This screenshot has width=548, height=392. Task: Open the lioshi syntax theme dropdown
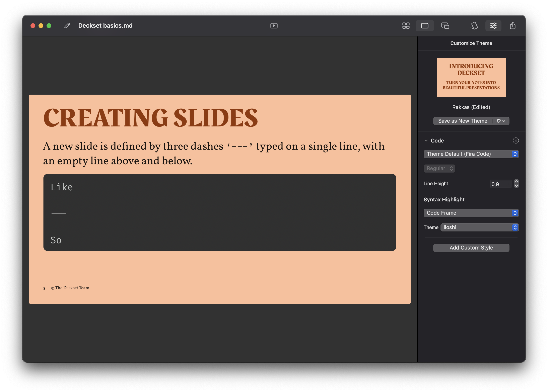click(x=479, y=227)
